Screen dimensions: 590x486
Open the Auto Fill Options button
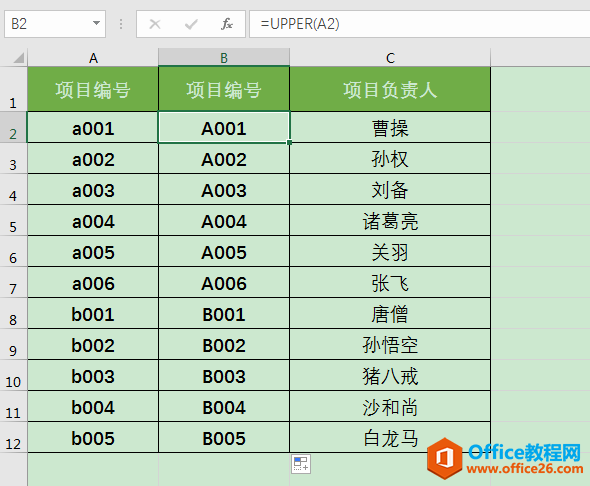pyautogui.click(x=301, y=464)
